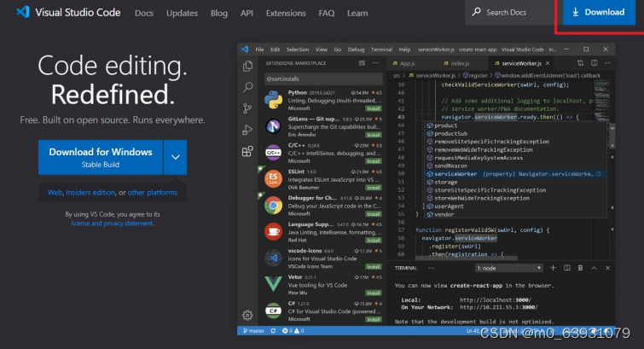Click the Manage gear icon in activity bar

pyautogui.click(x=247, y=315)
